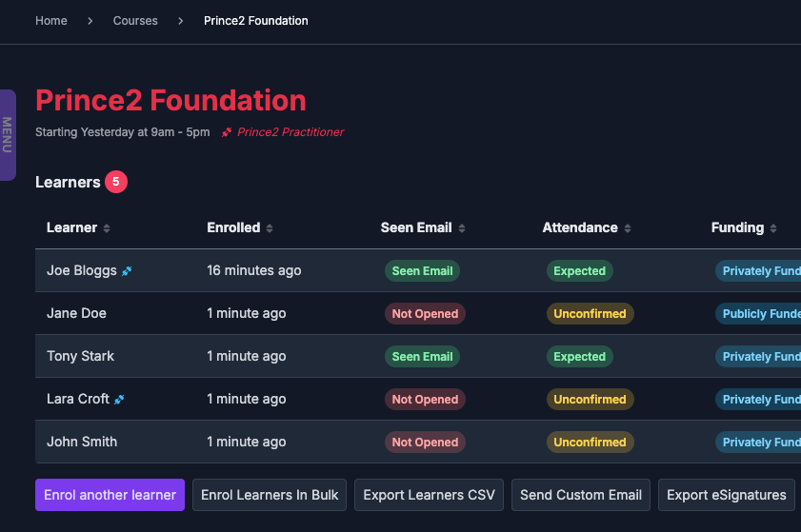Click Unconfirmed attendance badge for John Smith
This screenshot has width=801, height=532.
point(590,443)
